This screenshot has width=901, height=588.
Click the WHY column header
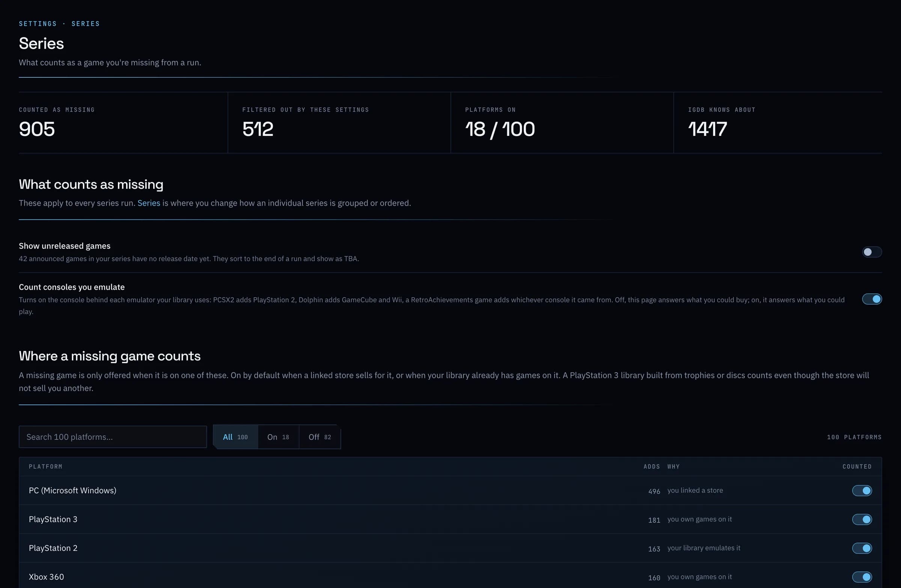pyautogui.click(x=673, y=466)
